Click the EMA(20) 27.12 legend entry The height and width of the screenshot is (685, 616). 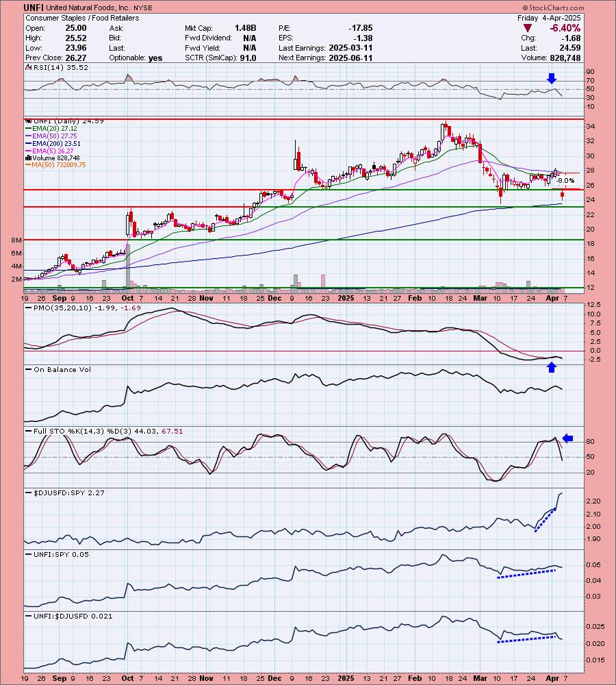[51, 129]
